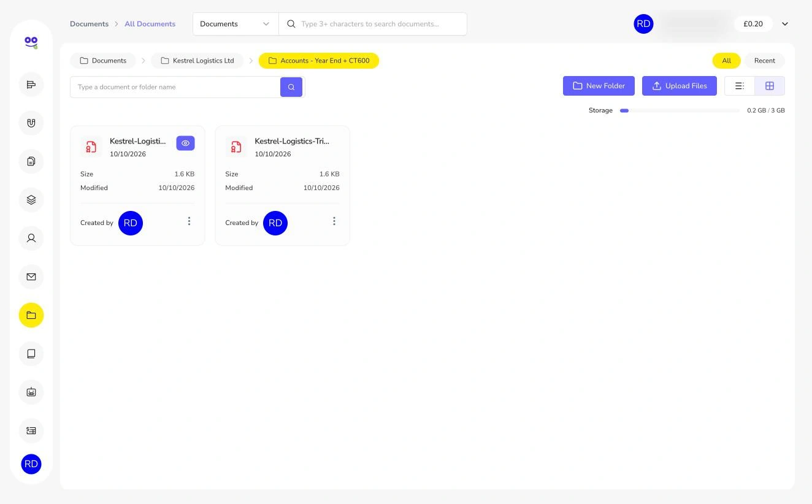Click the RD creator avatar on first card
This screenshot has width=812, height=504.
pos(131,223)
